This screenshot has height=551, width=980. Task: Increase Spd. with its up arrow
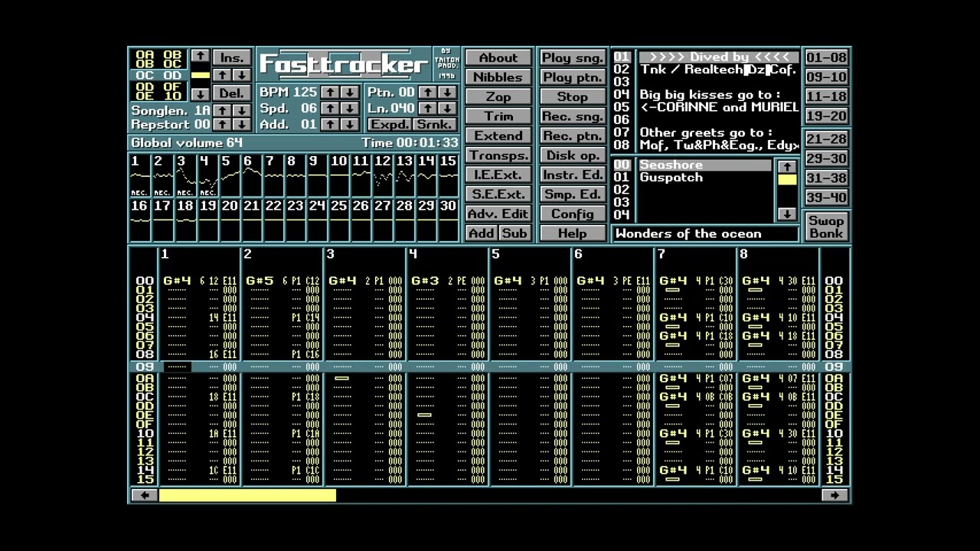(x=330, y=109)
